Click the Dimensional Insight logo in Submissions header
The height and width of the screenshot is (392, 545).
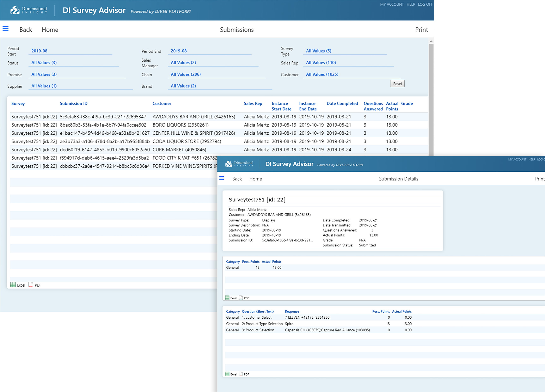tap(29, 10)
